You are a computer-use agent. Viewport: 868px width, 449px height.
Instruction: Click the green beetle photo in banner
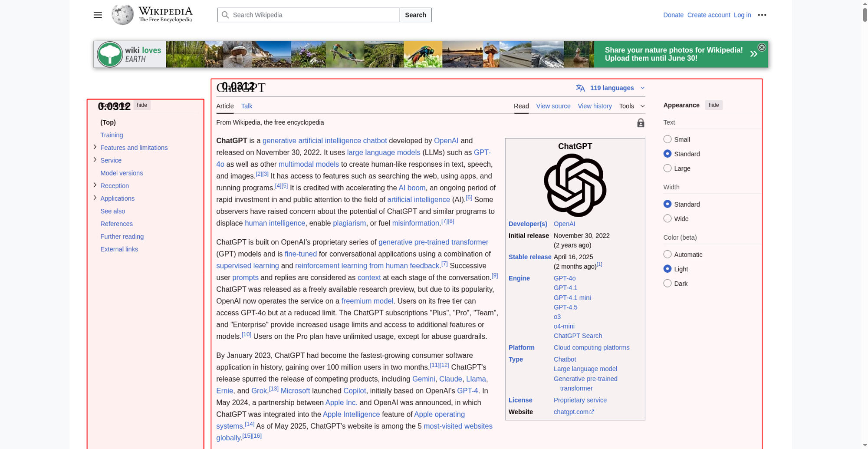(x=423, y=54)
